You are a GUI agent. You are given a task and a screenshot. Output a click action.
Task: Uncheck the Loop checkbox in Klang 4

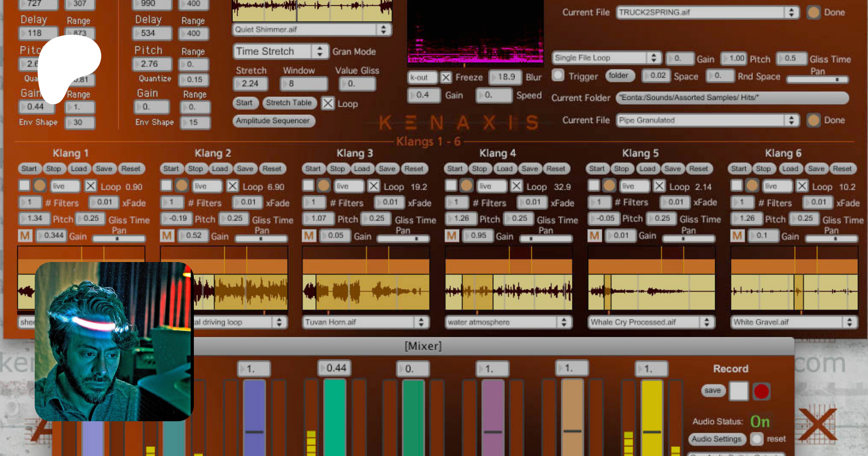tap(516, 186)
